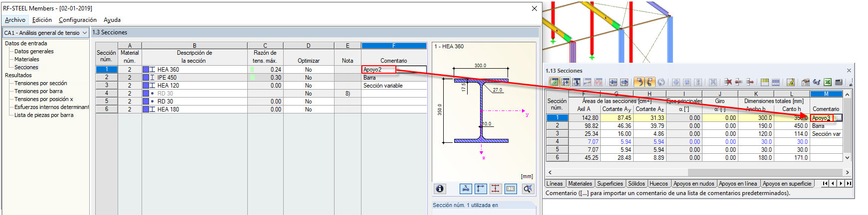Open Ayuda menu
The width and height of the screenshot is (868, 215).
coord(112,20)
